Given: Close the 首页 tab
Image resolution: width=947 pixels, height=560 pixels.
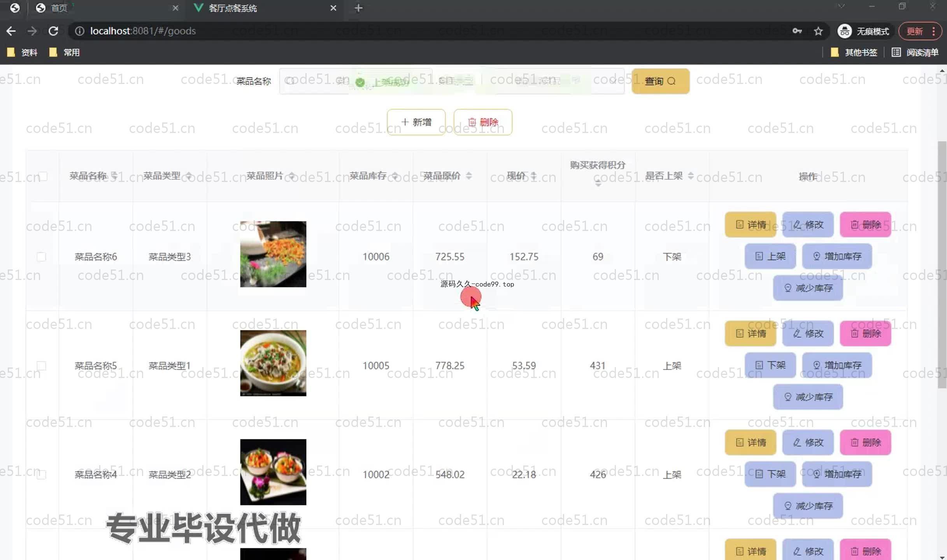Looking at the screenshot, I should click(175, 8).
